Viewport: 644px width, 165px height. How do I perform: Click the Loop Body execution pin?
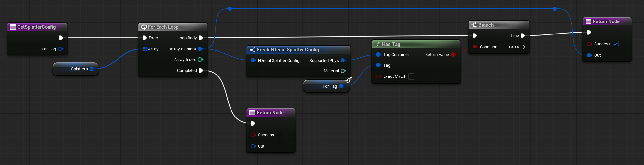201,38
